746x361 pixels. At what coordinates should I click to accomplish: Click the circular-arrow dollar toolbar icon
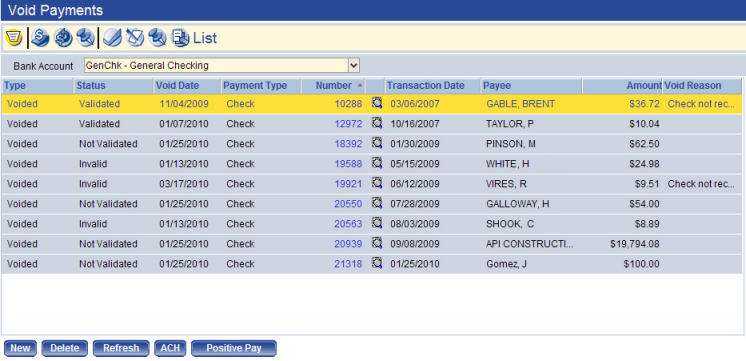[63, 38]
